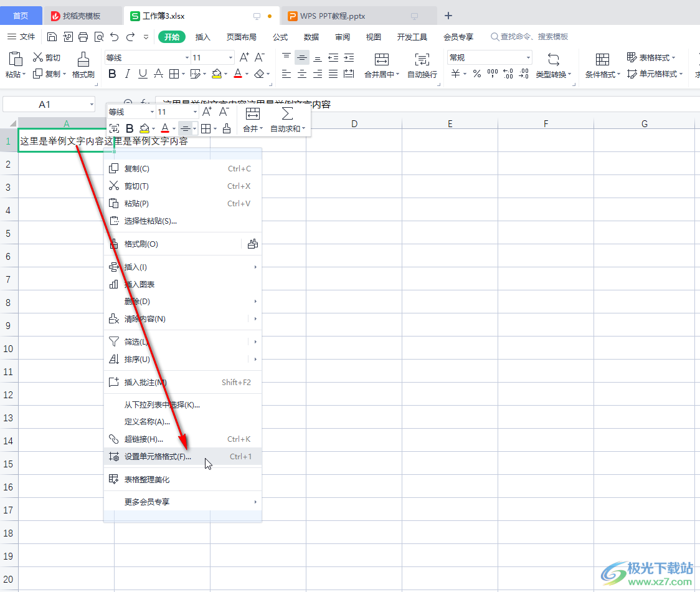Click the Merge and Center (合并居中) icon
700x592 pixels.
381,59
